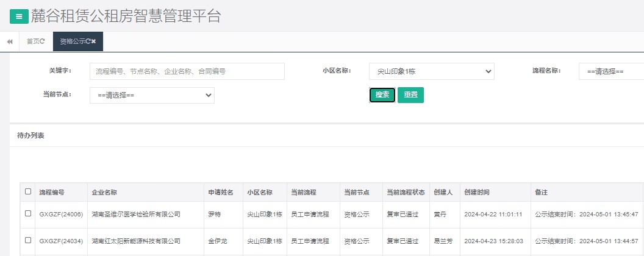Image resolution: width=644 pixels, height=256 pixels.
Task: Click the 重置 button
Action: [410, 94]
